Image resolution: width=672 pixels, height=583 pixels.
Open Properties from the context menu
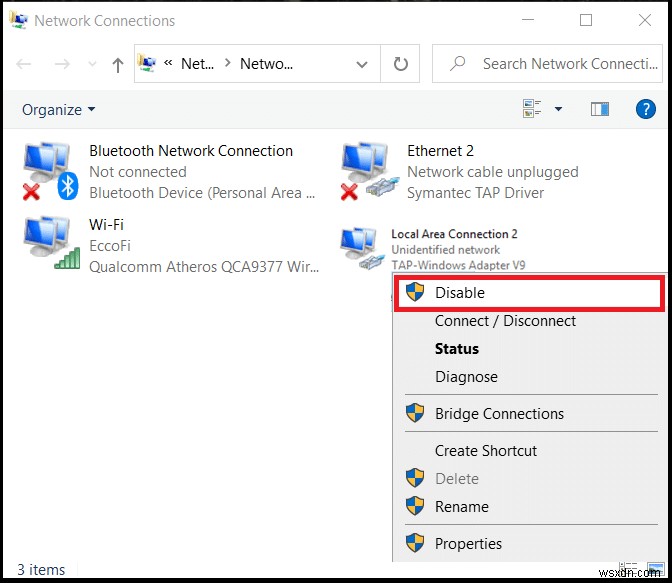click(468, 544)
